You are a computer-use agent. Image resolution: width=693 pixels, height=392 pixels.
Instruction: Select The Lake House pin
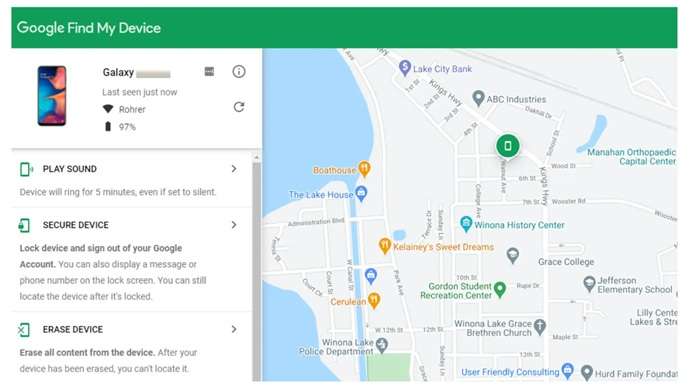click(x=361, y=194)
